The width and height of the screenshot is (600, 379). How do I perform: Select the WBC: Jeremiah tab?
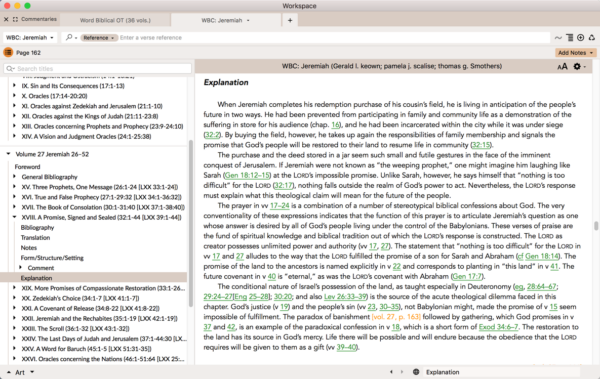[222, 20]
